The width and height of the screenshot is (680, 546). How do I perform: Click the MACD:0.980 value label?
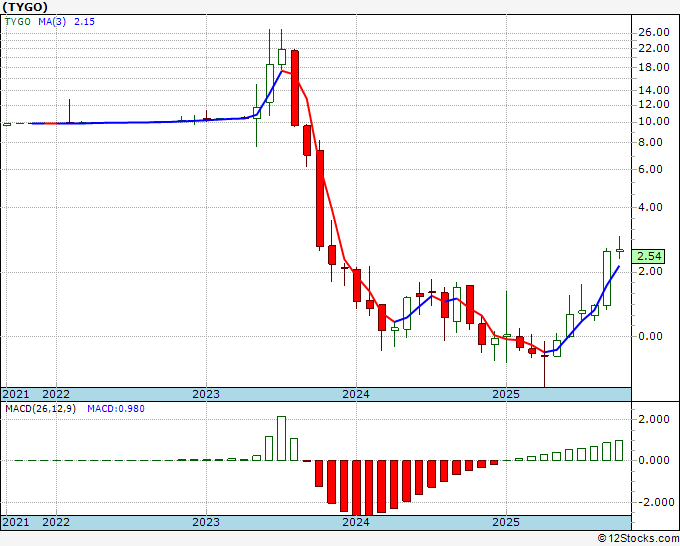(x=116, y=409)
